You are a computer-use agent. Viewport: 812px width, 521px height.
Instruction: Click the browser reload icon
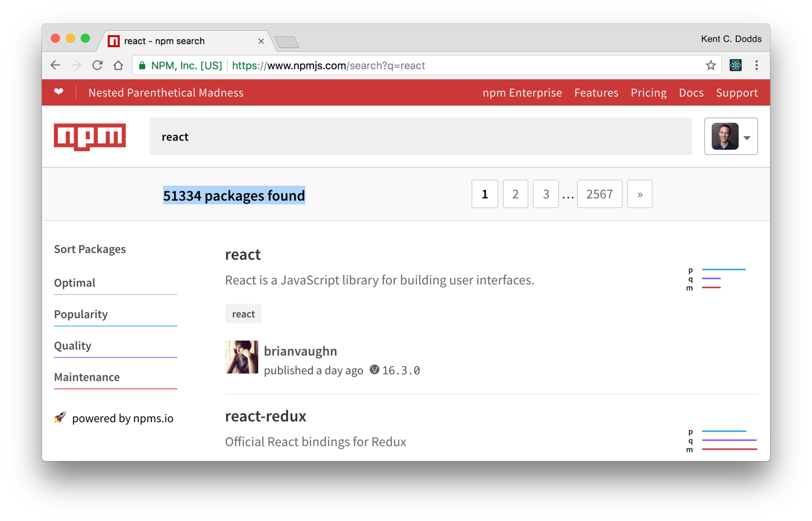pyautogui.click(x=97, y=65)
